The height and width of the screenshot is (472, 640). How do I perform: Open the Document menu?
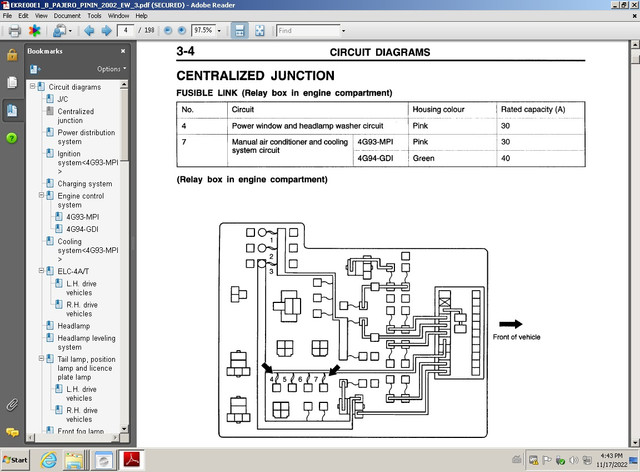point(67,16)
